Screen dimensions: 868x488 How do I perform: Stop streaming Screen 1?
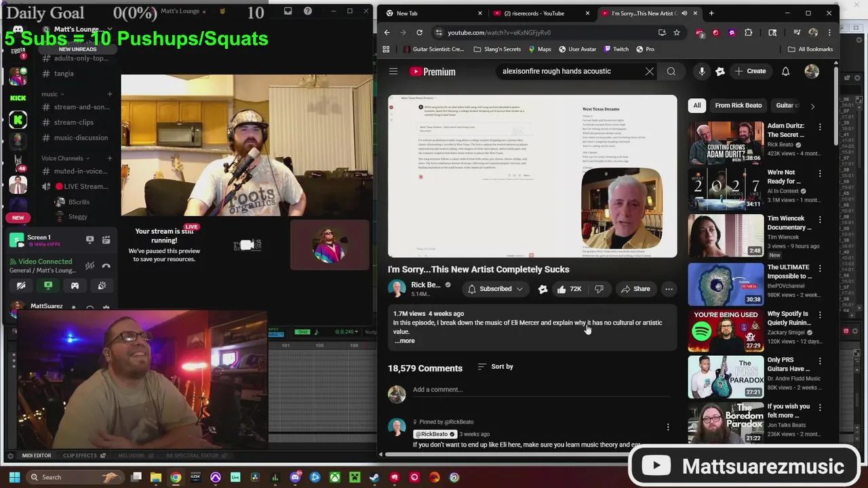90,240
